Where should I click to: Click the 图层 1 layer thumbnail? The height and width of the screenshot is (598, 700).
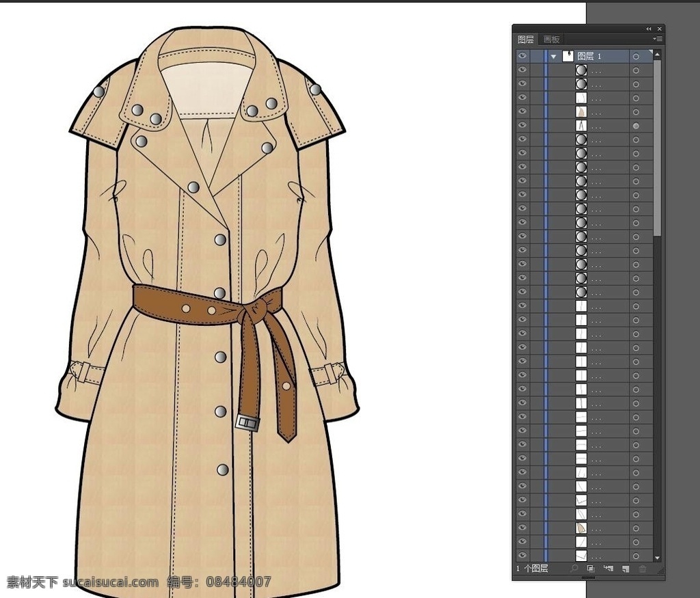[568, 56]
